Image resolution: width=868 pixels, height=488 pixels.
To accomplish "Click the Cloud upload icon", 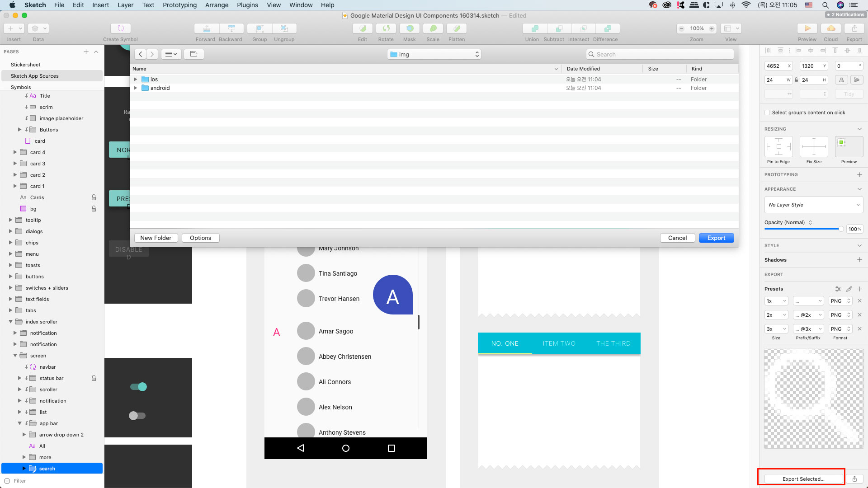I will tap(830, 28).
